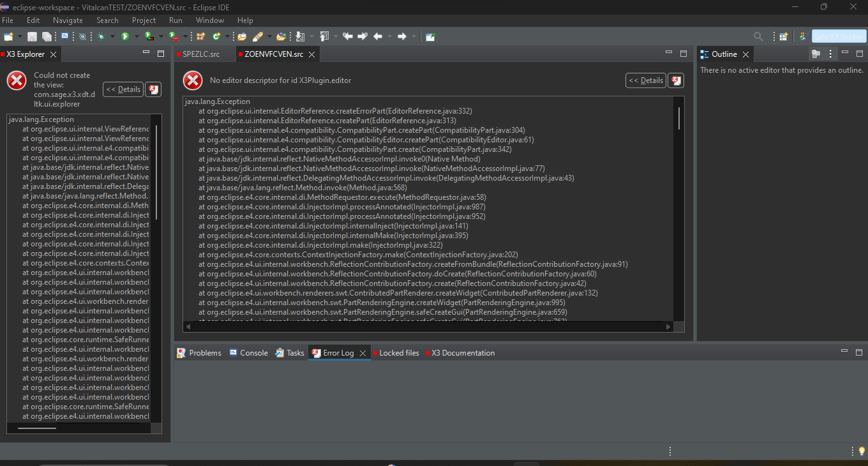This screenshot has width=868, height=466.
Task: Open the Navigate menu
Action: [68, 20]
